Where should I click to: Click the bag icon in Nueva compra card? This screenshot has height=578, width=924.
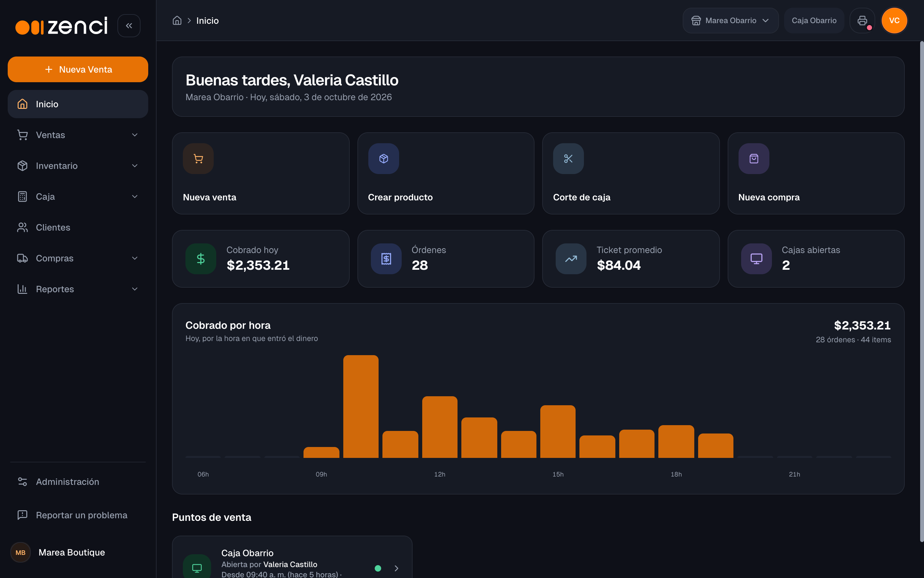pos(754,159)
